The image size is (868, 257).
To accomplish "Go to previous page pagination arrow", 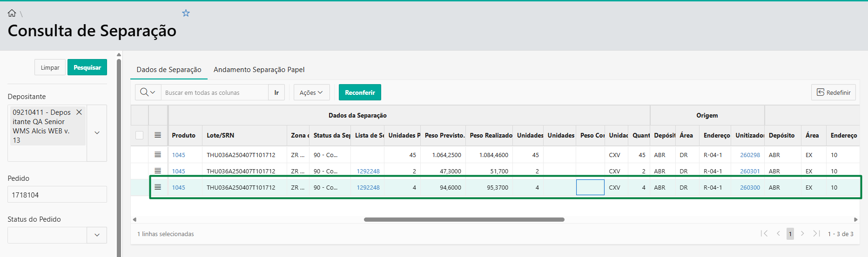I will (778, 234).
